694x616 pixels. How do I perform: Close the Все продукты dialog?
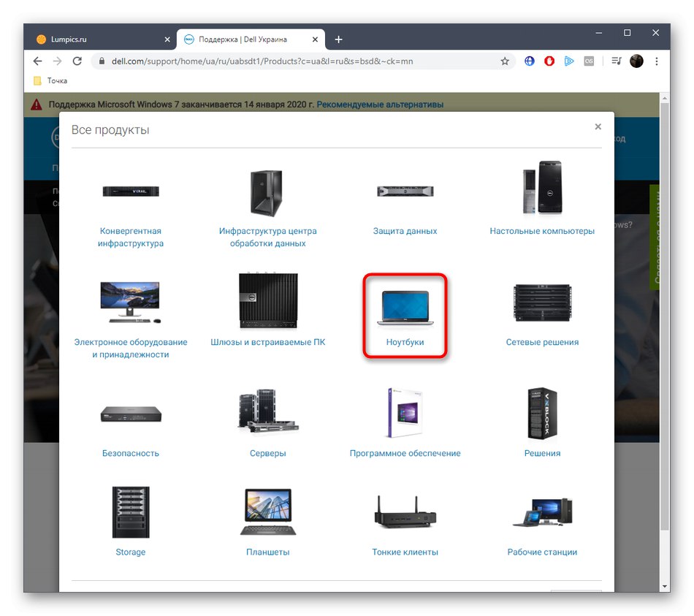coord(598,126)
